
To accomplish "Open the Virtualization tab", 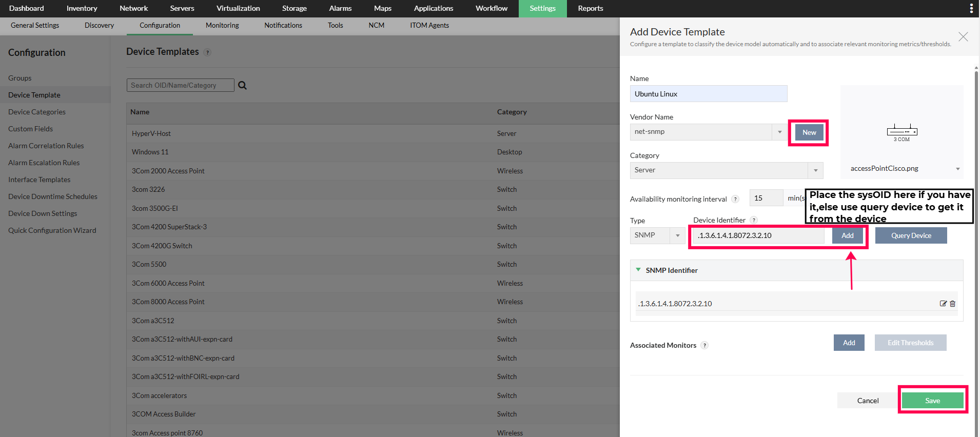I will [x=238, y=8].
